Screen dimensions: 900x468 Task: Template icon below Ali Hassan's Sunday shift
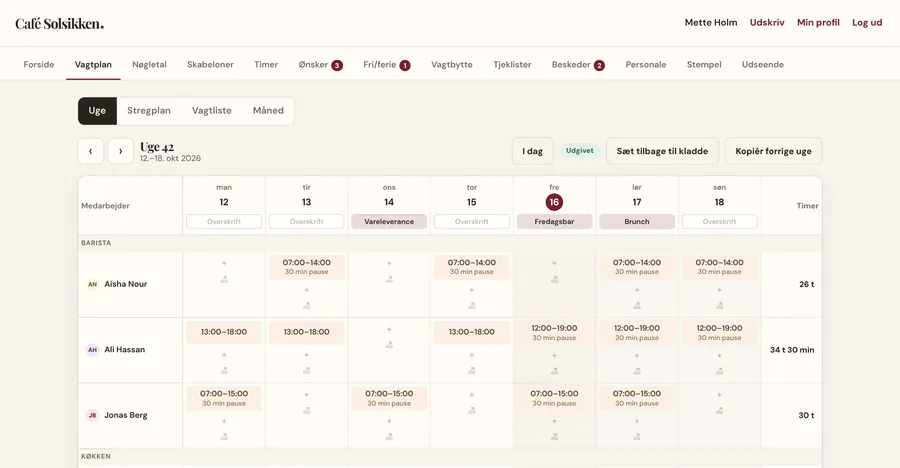[x=720, y=371]
